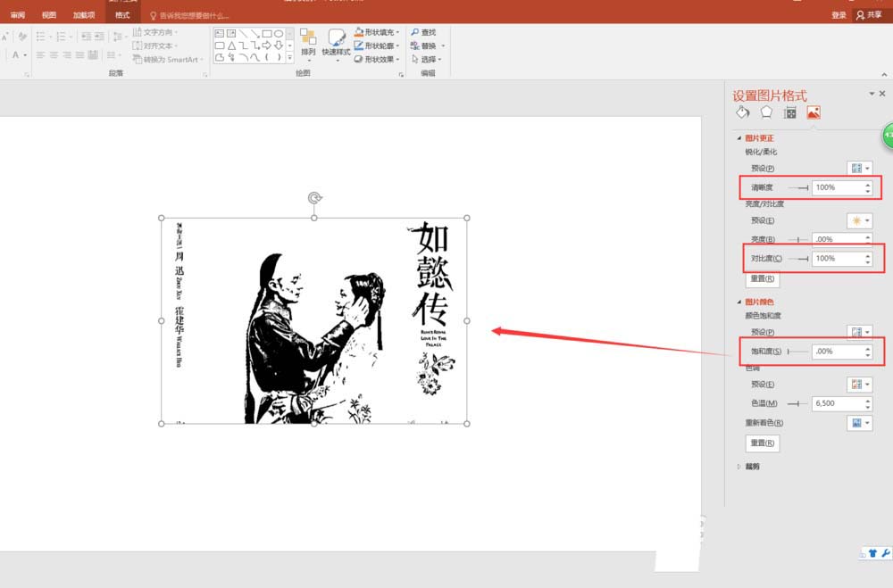Click the numbered list icon

pyautogui.click(x=61, y=37)
